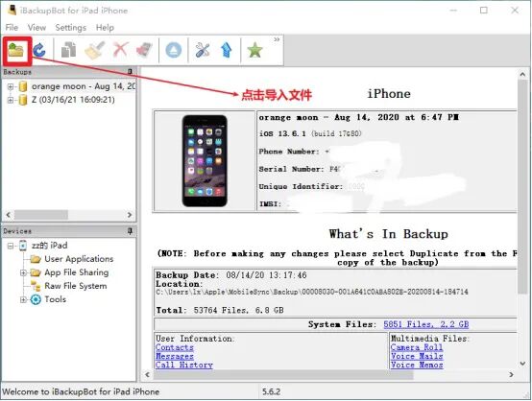Pin the Backups panel
Viewport: 532px width, 401px height.
(130, 72)
